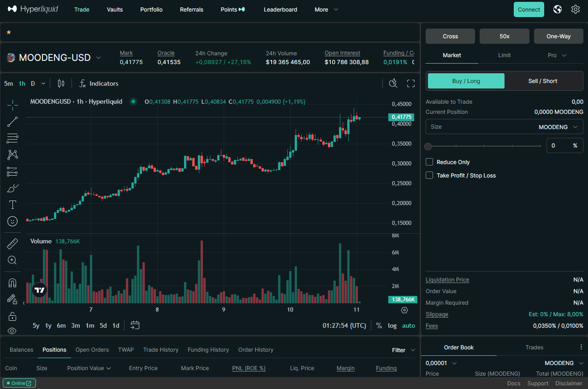Switch to the Limit order tab

504,55
